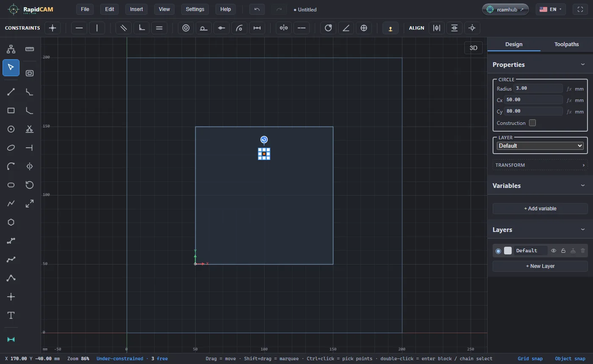Open the Settings menu
Screen dimensions: 593x364
(195, 9)
